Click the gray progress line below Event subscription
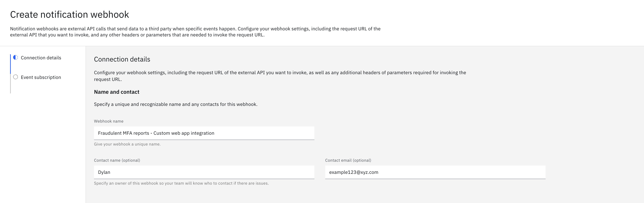644x203 pixels. 10,84
